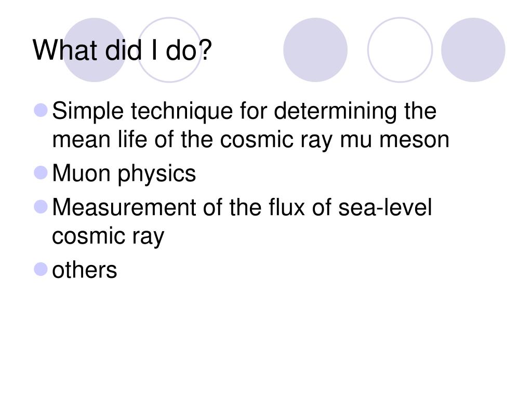This screenshot has height=399, width=532.
Task: Click the outlined circle near the right header
Action: [400, 50]
